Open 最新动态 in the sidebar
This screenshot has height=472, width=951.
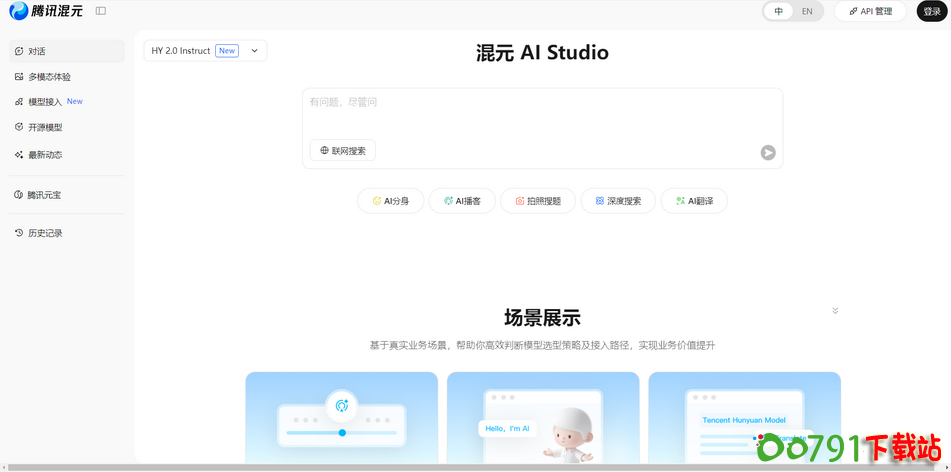click(x=67, y=155)
